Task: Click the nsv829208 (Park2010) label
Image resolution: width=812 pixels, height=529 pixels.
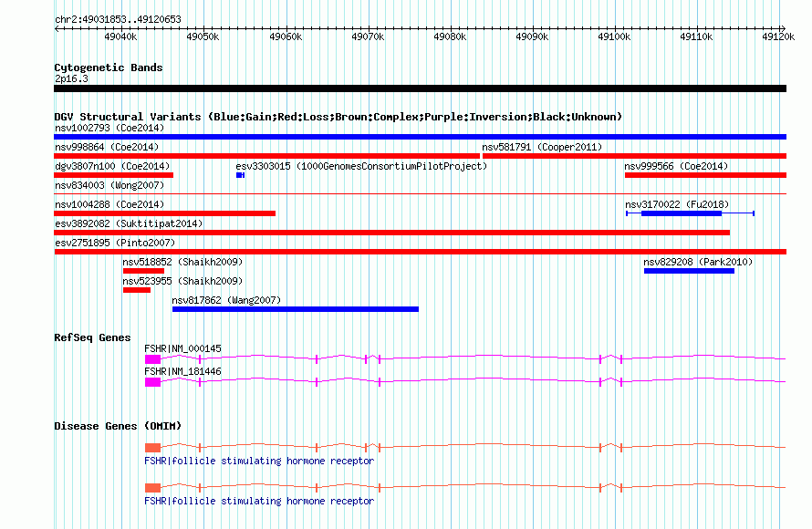Action: coord(698,262)
